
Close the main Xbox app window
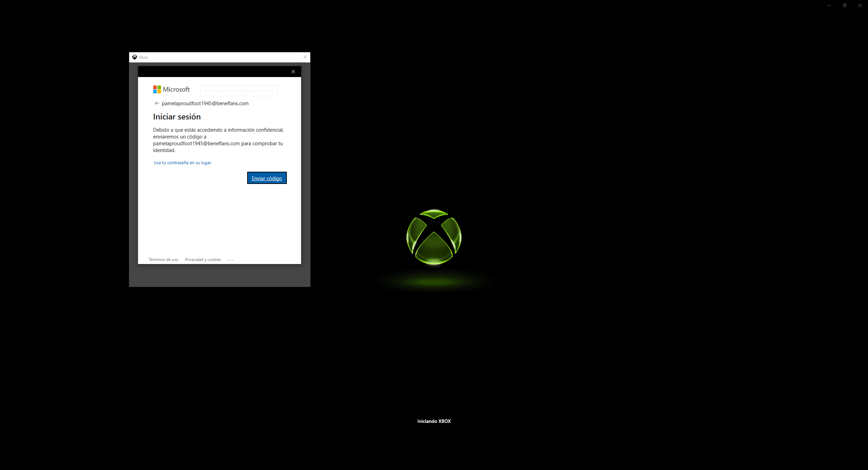860,5
